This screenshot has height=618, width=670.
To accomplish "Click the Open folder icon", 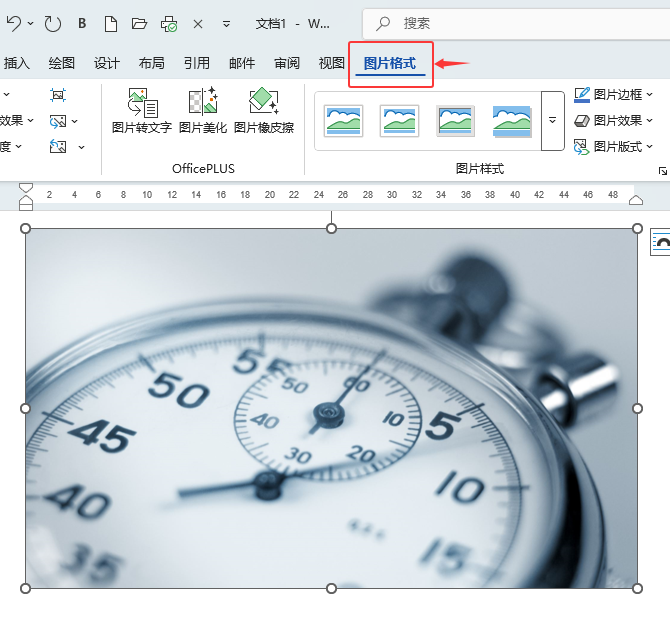I will point(139,24).
